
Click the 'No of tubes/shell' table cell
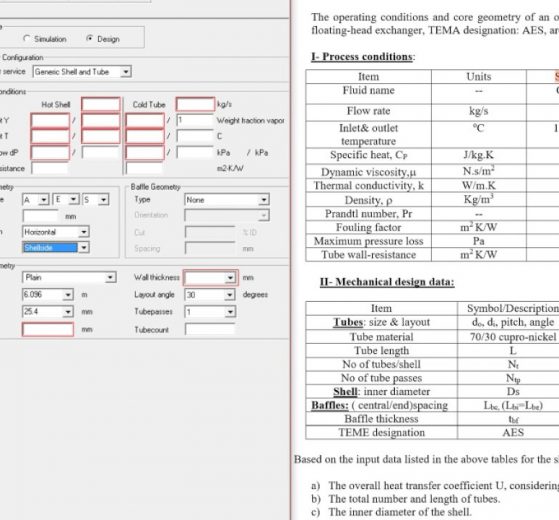(x=381, y=364)
